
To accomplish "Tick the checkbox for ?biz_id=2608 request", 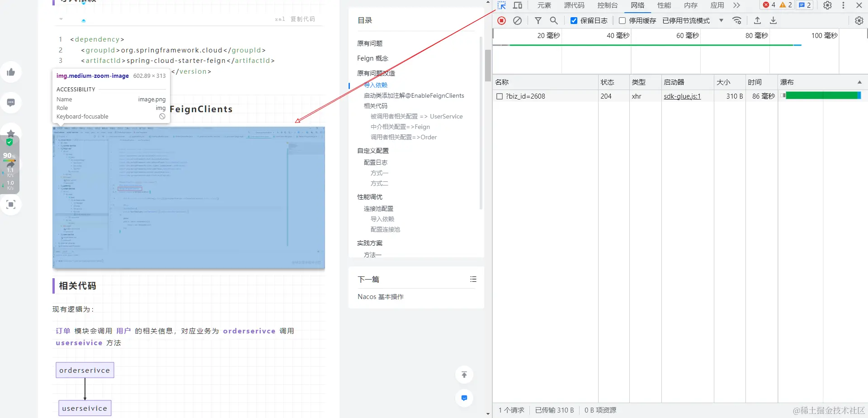I will point(500,96).
